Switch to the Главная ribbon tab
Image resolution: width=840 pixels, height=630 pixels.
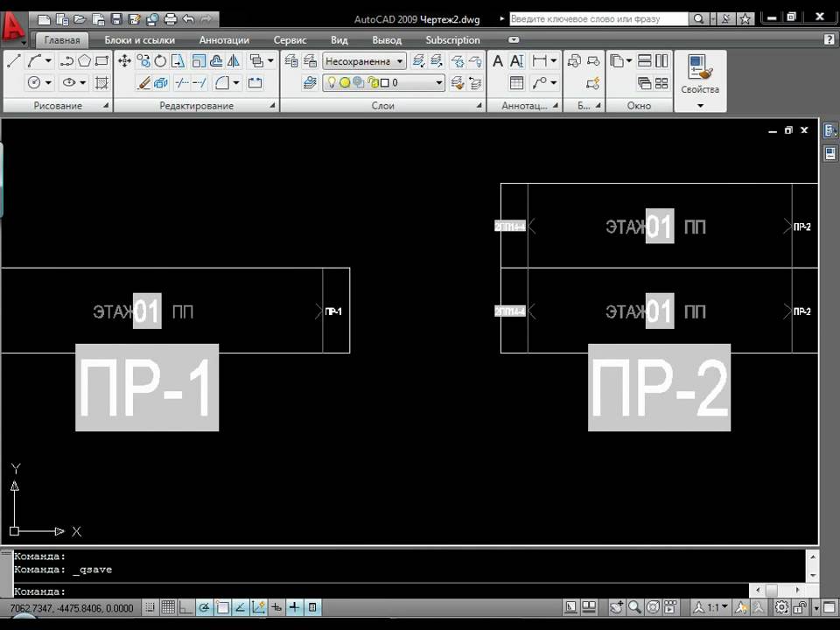point(61,40)
